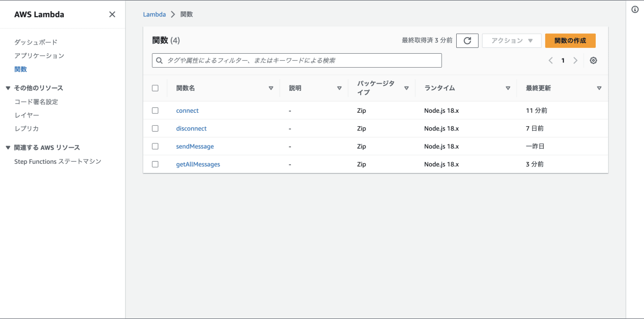Screen dimensions: 644x319
Task: Click 3 分前 in getAllMessages row
Action: coord(535,164)
